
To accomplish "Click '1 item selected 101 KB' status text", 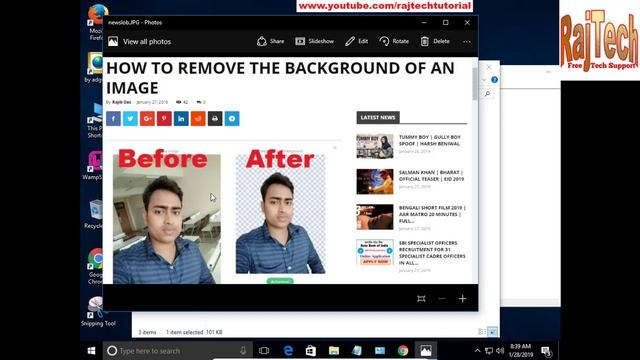I will click(x=194, y=332).
